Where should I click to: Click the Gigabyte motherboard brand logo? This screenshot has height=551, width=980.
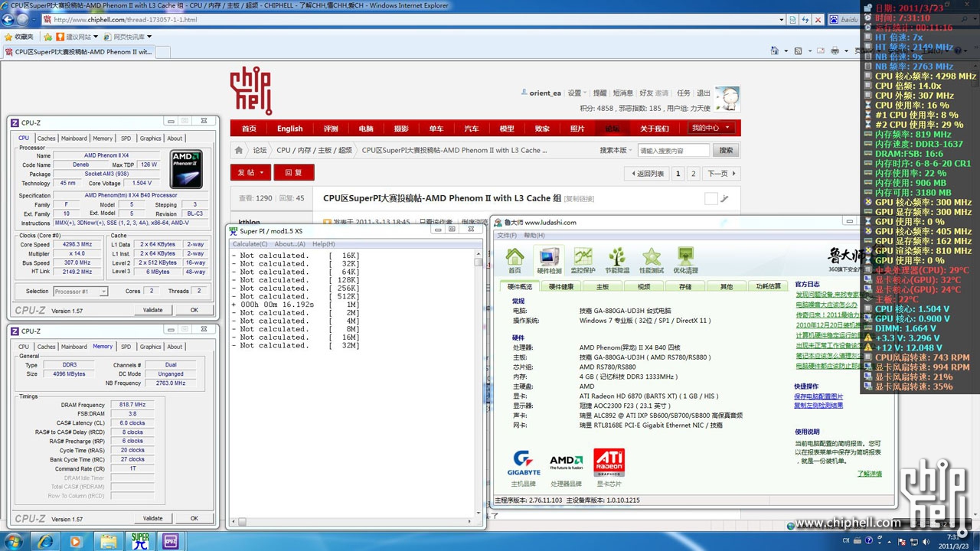click(x=525, y=462)
